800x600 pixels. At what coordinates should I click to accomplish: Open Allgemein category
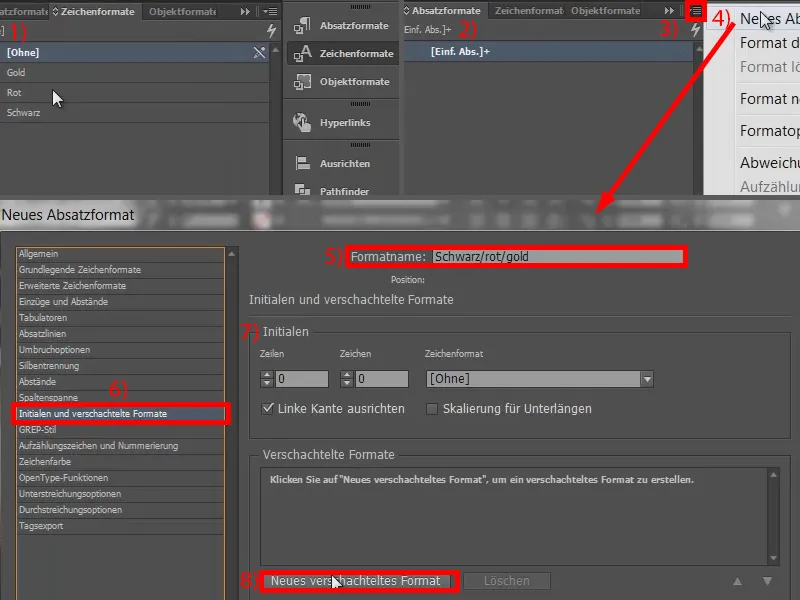point(120,254)
